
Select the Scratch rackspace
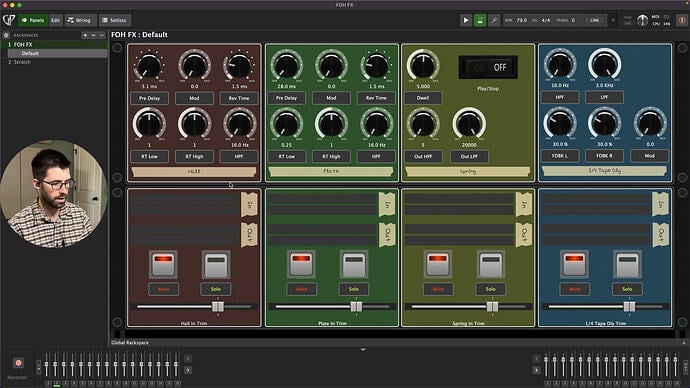pyautogui.click(x=54, y=62)
